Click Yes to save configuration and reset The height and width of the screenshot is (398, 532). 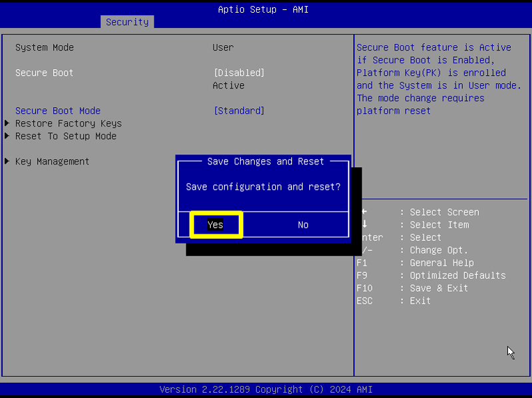point(215,224)
